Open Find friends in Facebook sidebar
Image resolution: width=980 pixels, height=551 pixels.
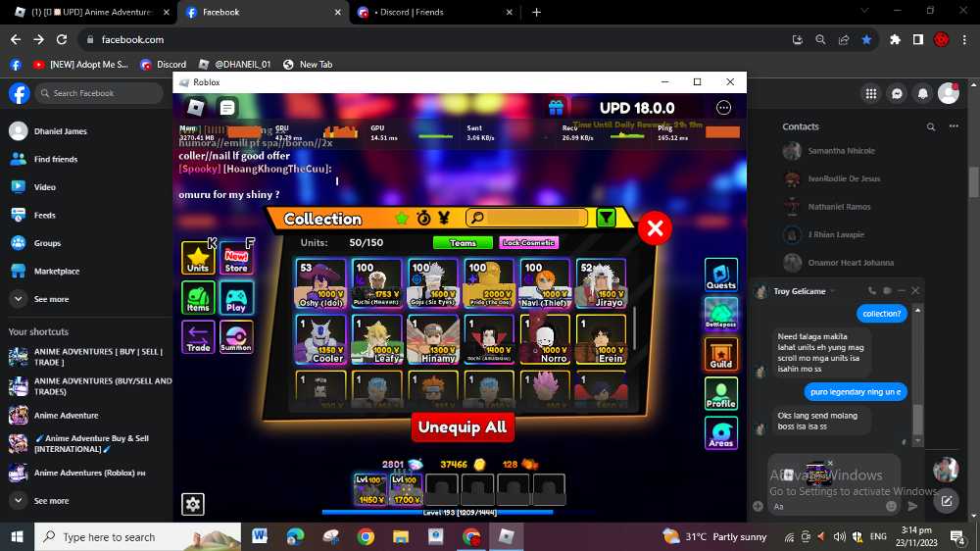click(86, 159)
